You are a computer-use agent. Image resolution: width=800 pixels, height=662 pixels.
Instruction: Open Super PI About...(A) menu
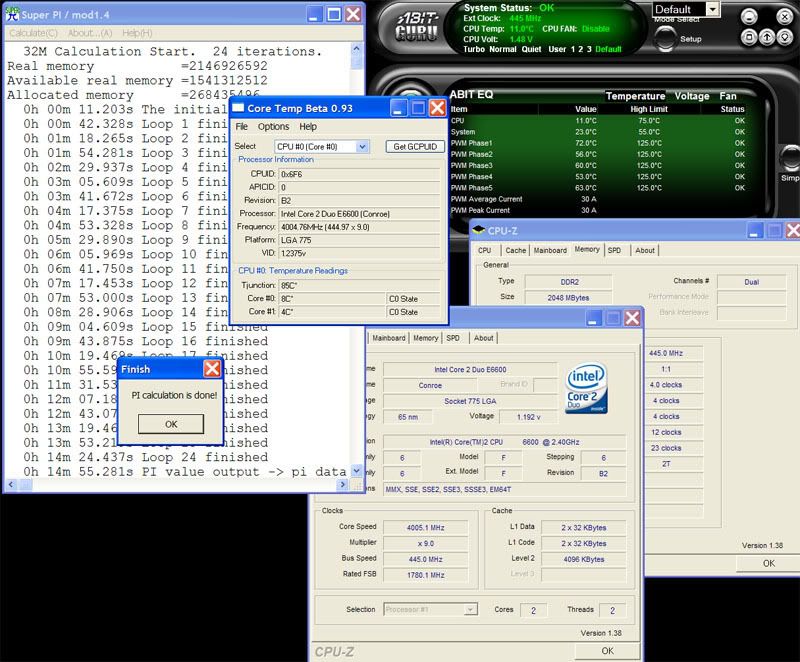point(90,33)
